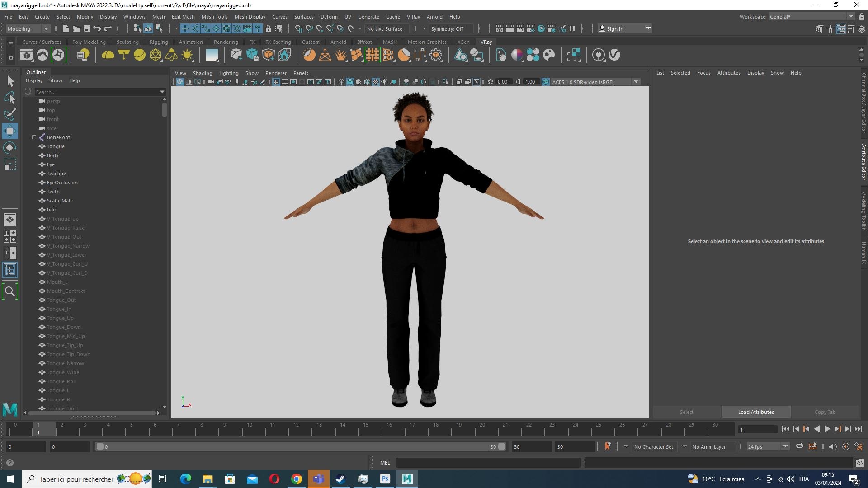Switch to the Rigging shelf tab
868x488 pixels.
158,42
